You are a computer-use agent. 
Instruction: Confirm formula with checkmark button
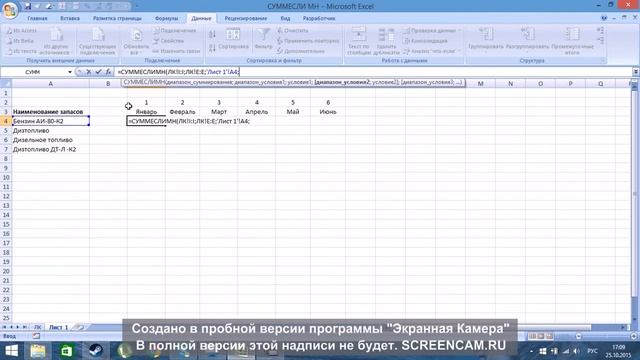coord(98,72)
